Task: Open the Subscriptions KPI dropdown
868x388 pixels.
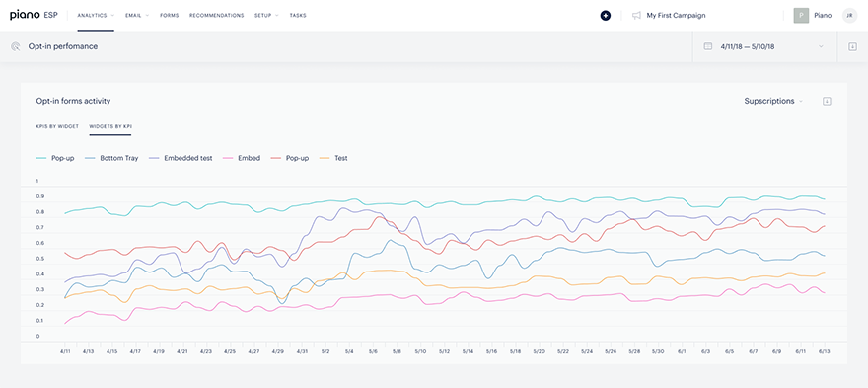Action: tap(773, 101)
